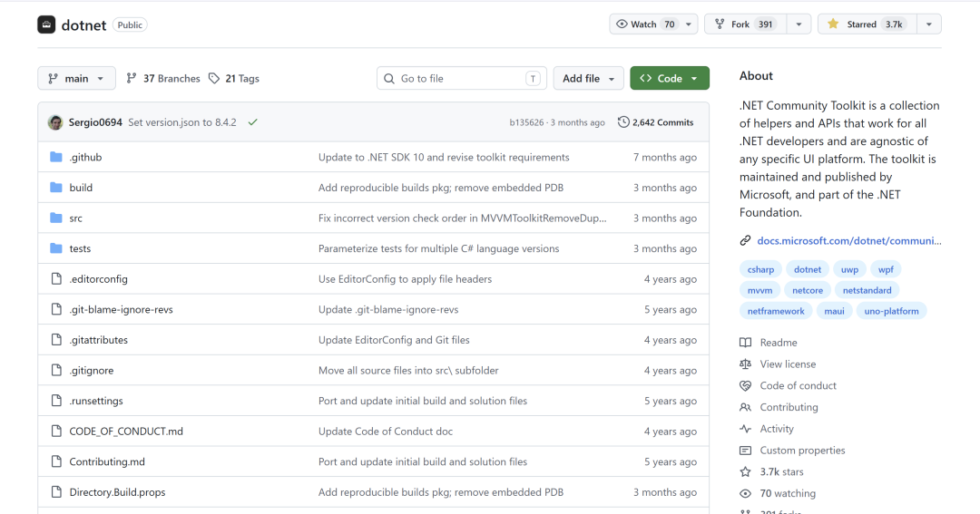
Task: Open the docs.microsoft.com link
Action: 848,240
